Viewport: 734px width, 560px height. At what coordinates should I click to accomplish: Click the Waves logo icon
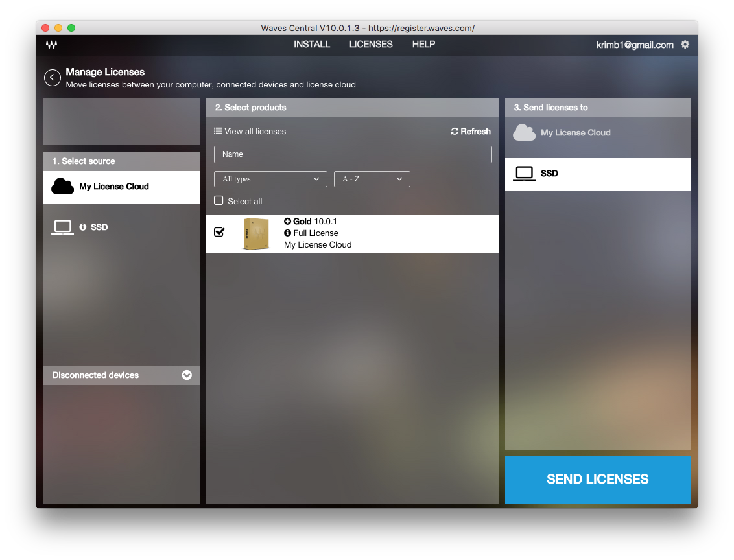click(51, 45)
